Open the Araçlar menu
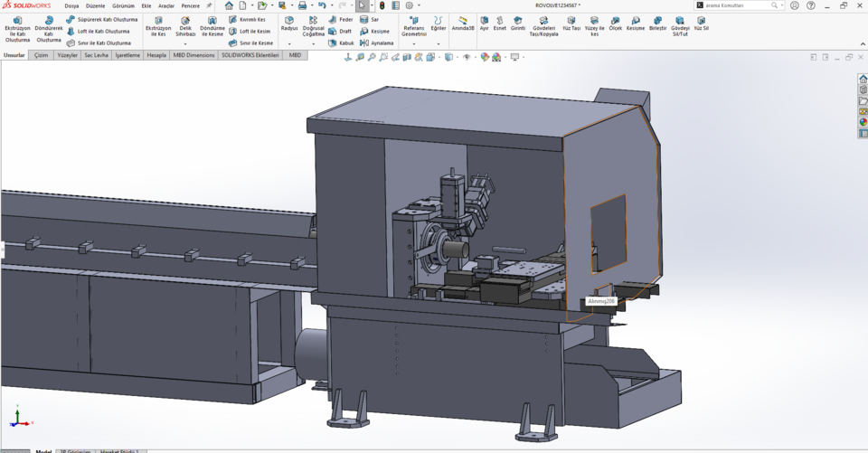This screenshot has height=453, width=868. [166, 6]
